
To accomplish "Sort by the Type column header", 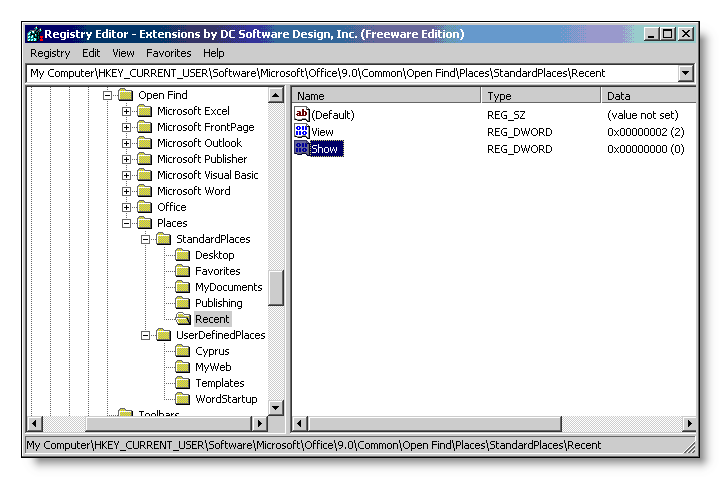I will coord(541,96).
